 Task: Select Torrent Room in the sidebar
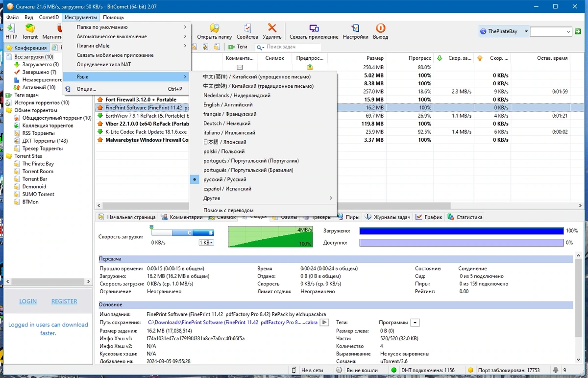pyautogui.click(x=38, y=171)
